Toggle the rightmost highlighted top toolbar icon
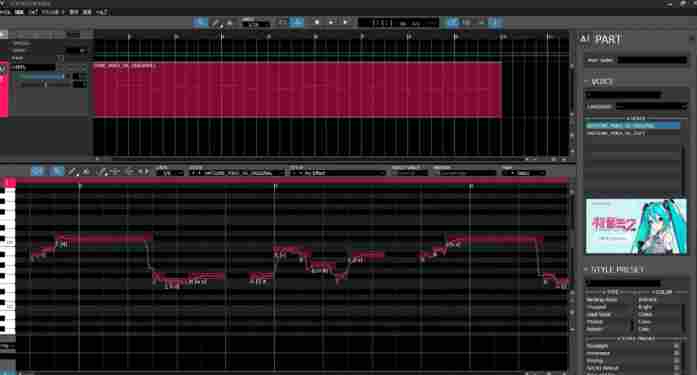The height and width of the screenshot is (375, 697). (x=495, y=22)
